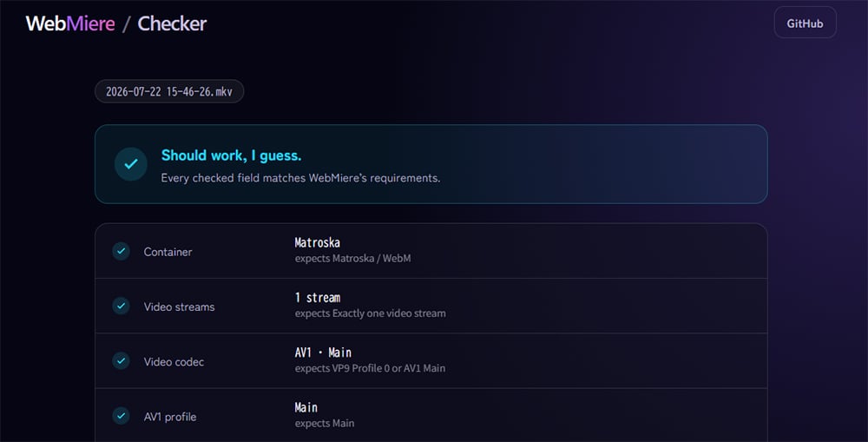Click the Video codec check icon
Image resolution: width=868 pixels, height=442 pixels.
[121, 360]
